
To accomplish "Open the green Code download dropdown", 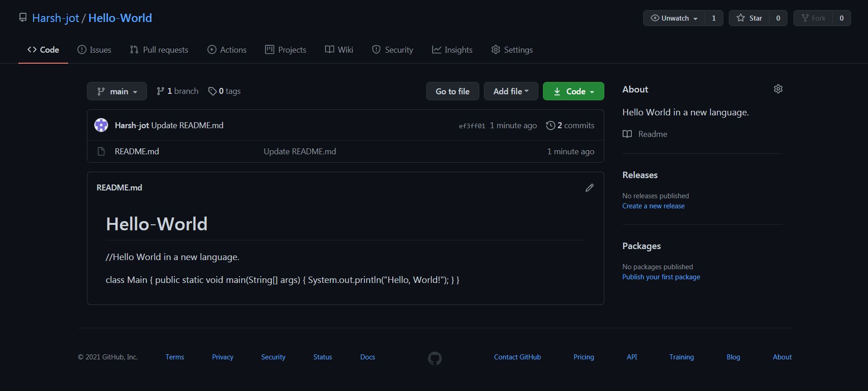I will tap(574, 91).
